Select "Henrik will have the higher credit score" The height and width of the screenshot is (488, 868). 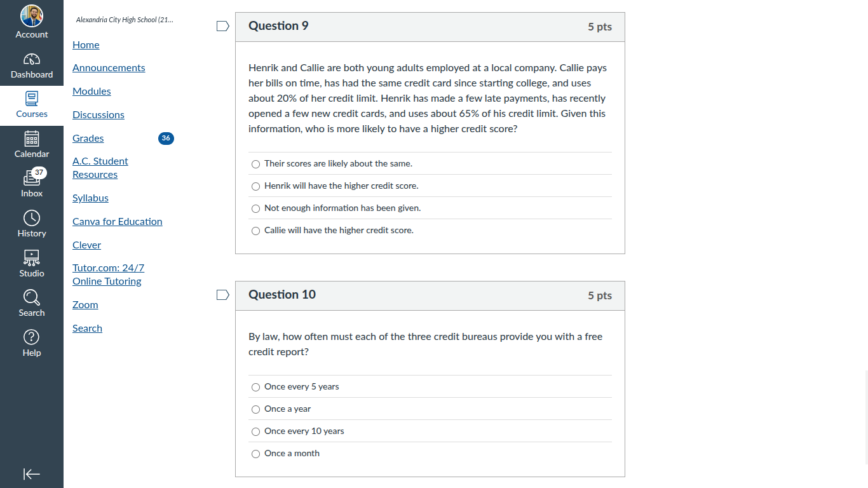tap(256, 186)
